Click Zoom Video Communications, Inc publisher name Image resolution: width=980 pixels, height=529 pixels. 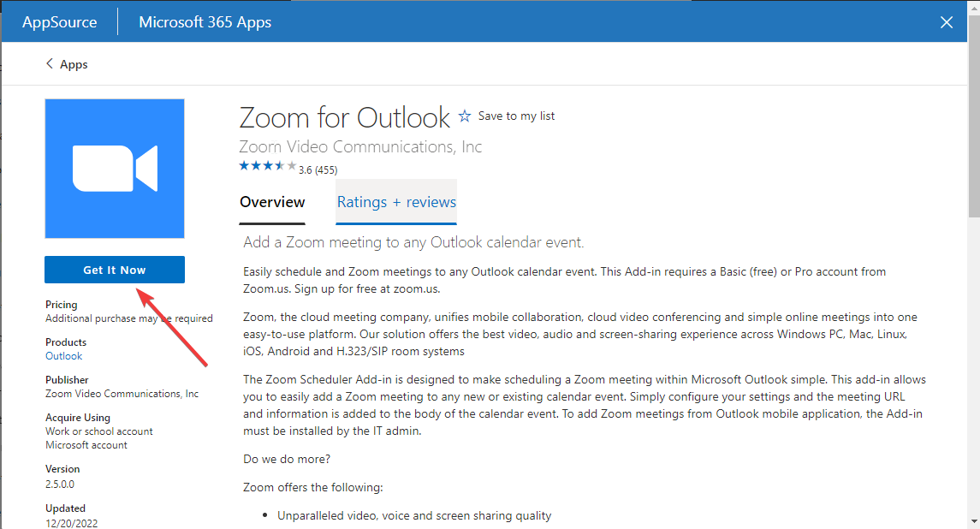(360, 146)
